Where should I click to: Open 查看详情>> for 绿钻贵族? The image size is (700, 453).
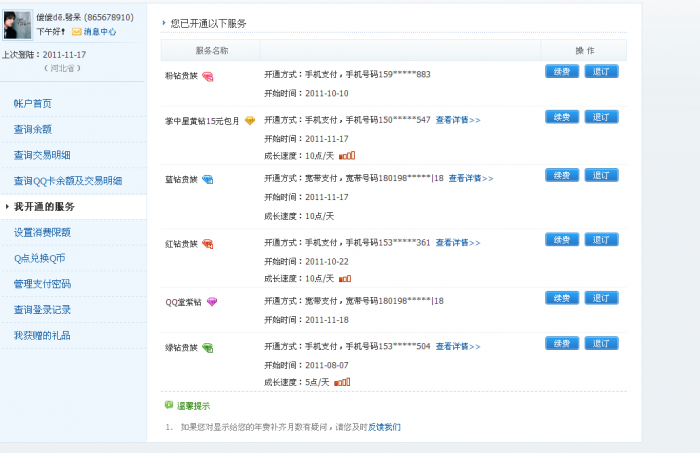click(x=458, y=346)
